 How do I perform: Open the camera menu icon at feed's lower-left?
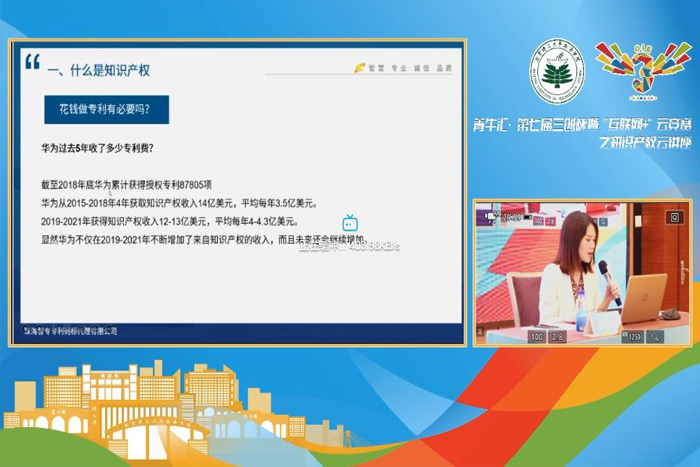click(x=480, y=332)
